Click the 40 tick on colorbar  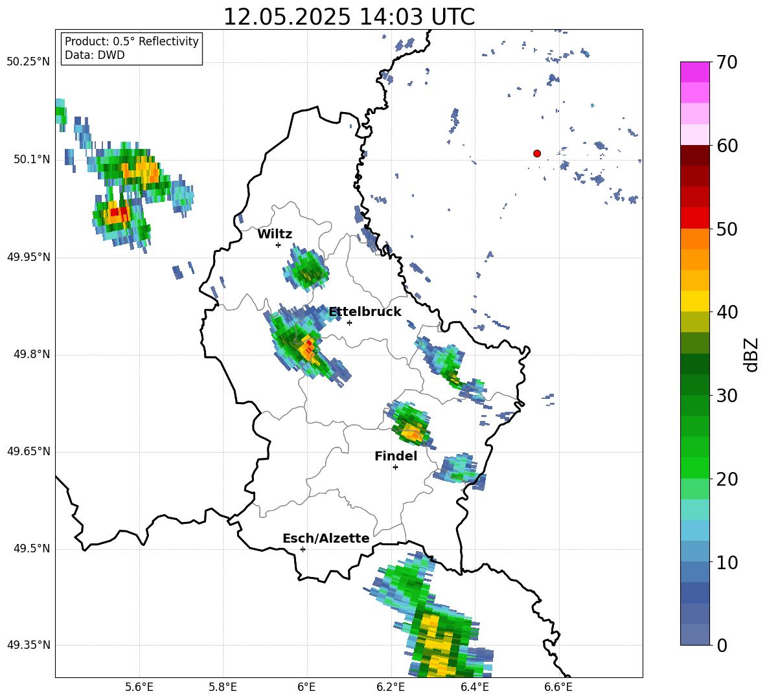click(x=726, y=312)
